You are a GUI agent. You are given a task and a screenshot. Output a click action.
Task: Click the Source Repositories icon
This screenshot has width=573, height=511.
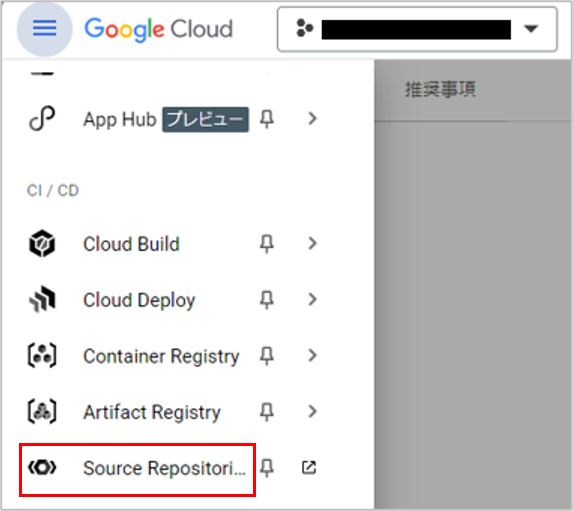click(42, 468)
